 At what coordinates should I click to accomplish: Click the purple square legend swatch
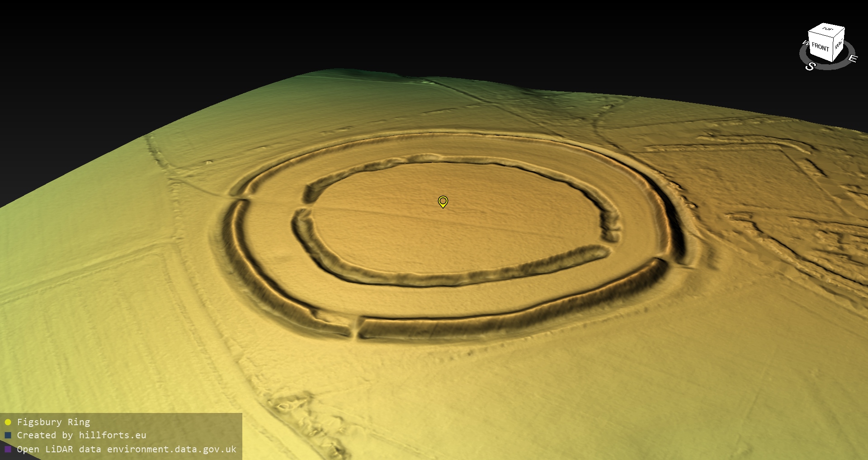tap(8, 449)
